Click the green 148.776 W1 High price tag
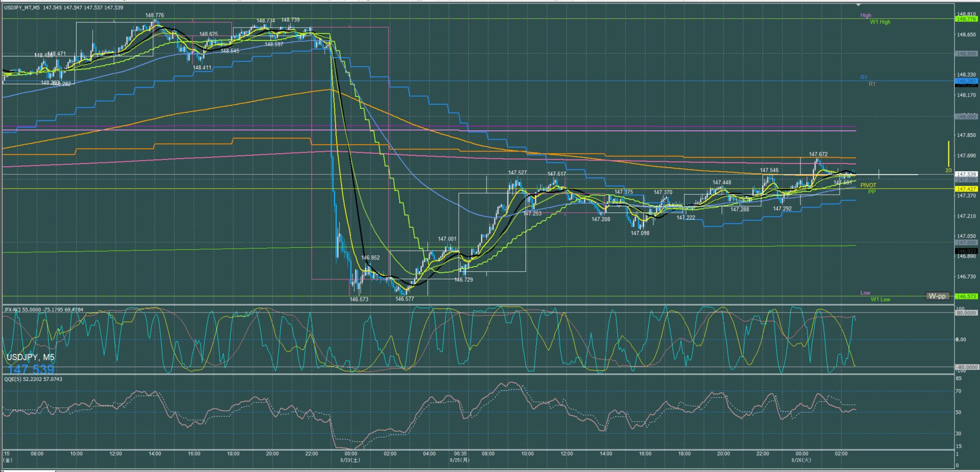The image size is (980, 472). pyautogui.click(x=966, y=19)
